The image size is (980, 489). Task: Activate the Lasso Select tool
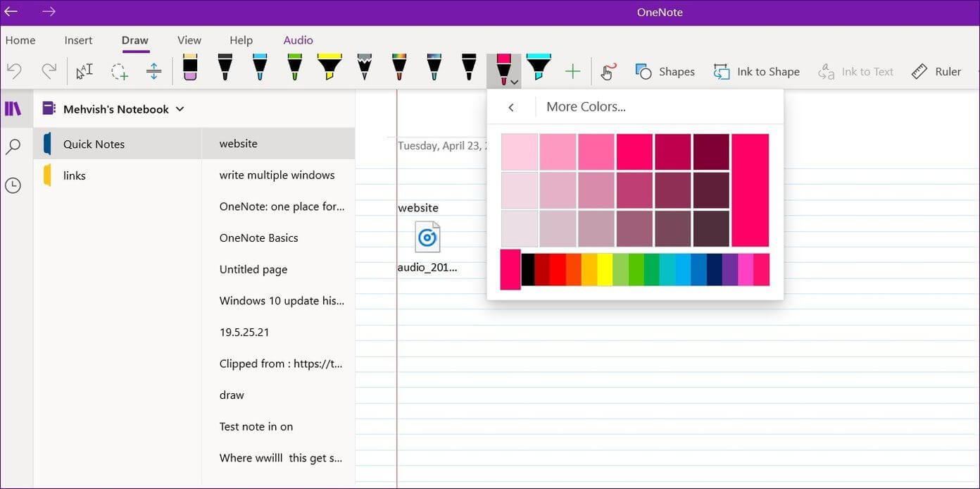tap(120, 71)
